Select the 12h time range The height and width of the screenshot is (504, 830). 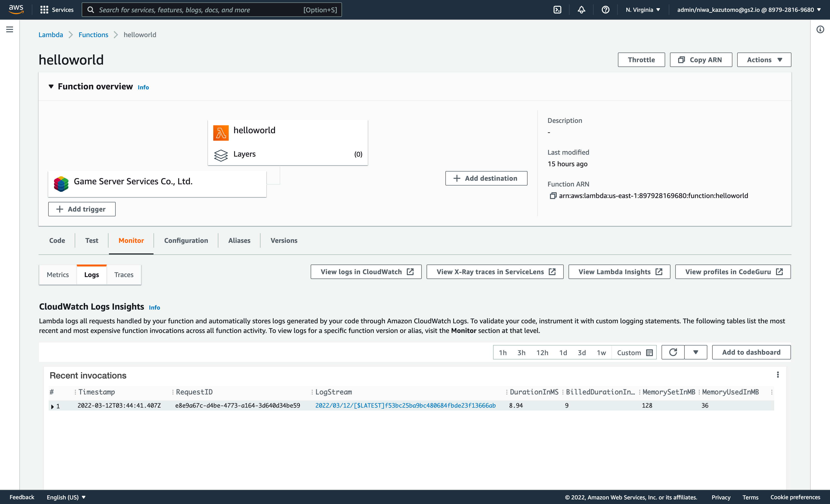[542, 352]
